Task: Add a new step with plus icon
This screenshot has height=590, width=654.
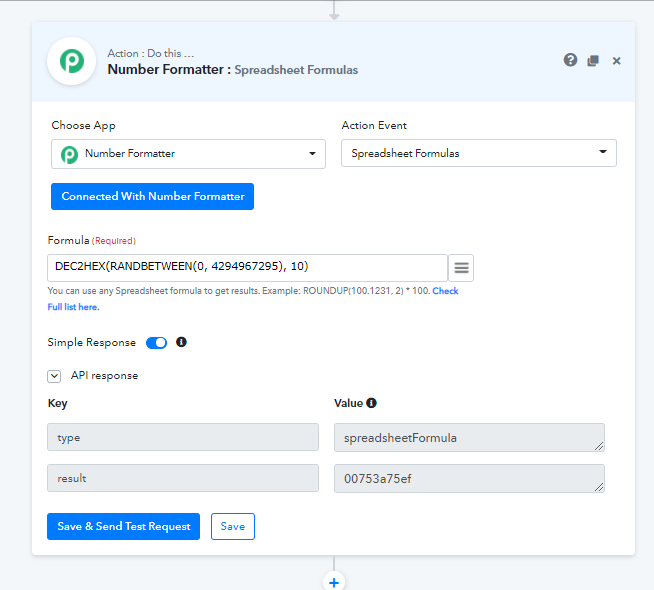Action: coord(334,582)
